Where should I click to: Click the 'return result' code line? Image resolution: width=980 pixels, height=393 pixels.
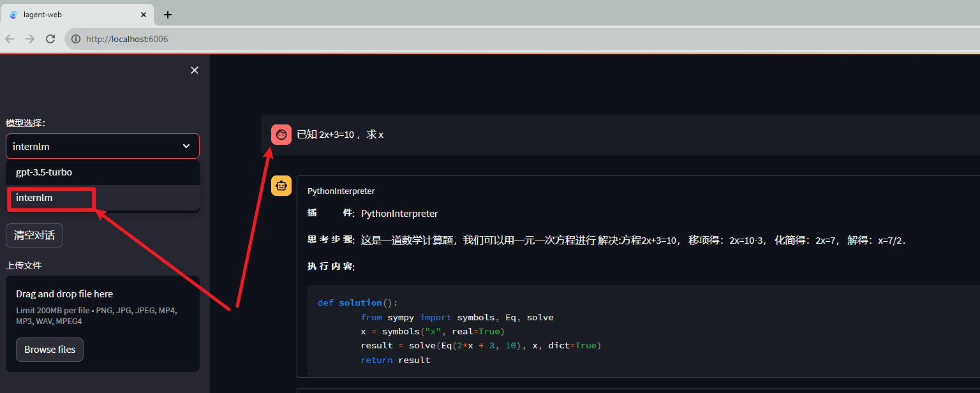pos(396,360)
